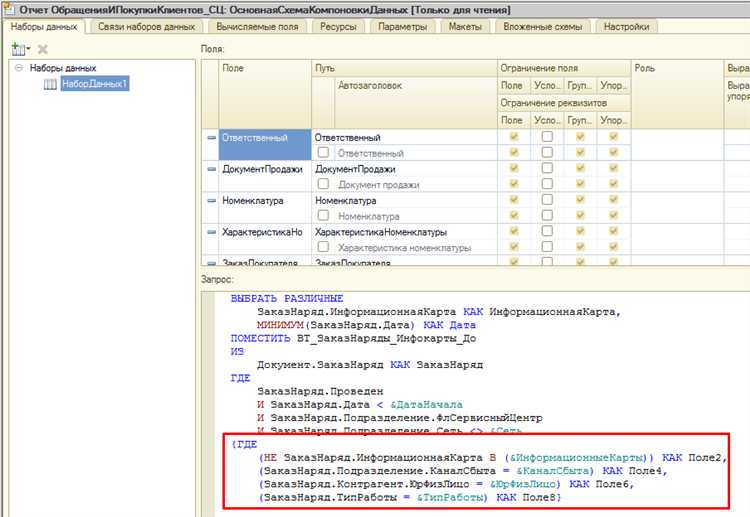The image size is (750, 517).
Task: Click the Документ продажи auto-title text
Action: (x=379, y=185)
